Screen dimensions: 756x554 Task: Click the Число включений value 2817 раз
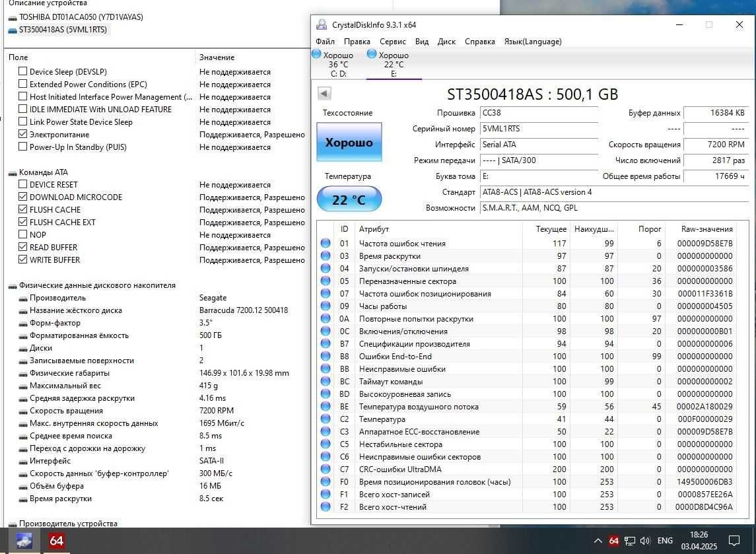716,160
